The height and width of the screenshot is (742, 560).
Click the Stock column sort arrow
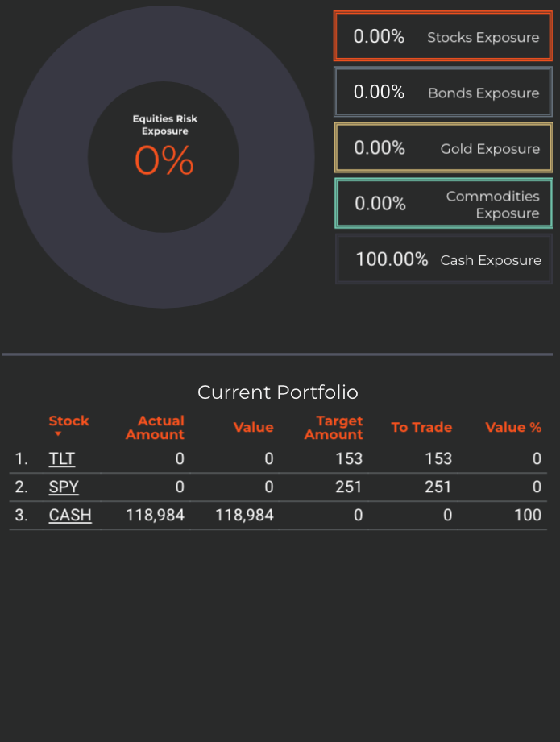(58, 433)
